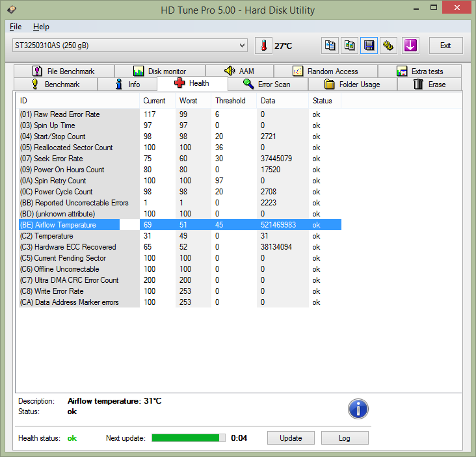Open the File menu
476x457 pixels.
[x=16, y=27]
